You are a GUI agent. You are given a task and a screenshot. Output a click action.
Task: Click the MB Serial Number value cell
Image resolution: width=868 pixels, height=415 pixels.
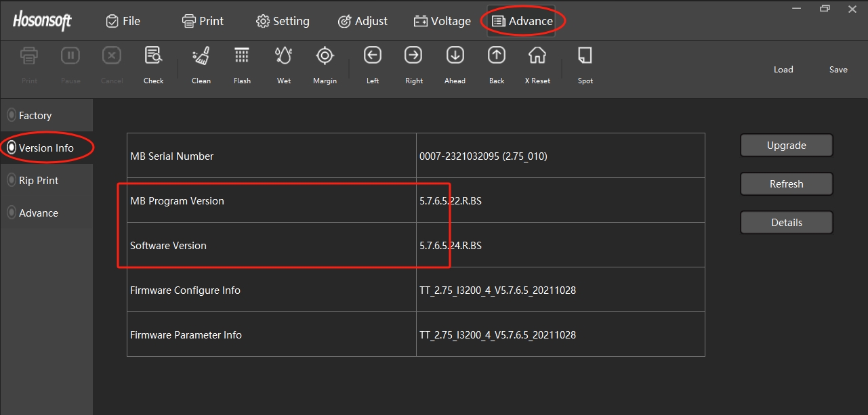(560, 156)
